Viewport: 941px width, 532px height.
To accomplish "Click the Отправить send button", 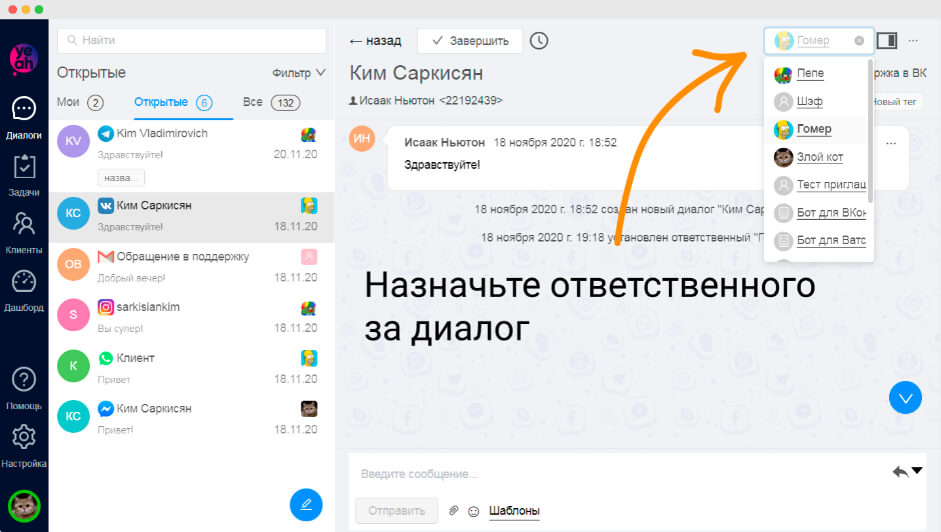I will click(x=397, y=511).
